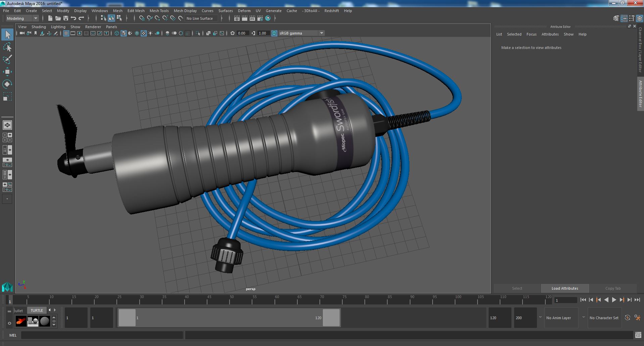Open No Character Set dropdown arrow
This screenshot has width=644, height=346.
[584, 318]
